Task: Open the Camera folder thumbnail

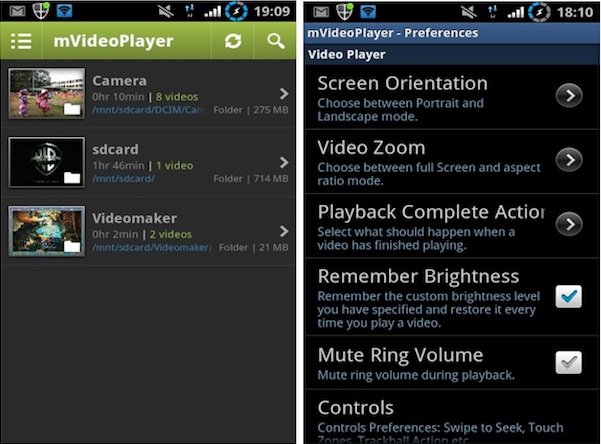Action: point(47,93)
